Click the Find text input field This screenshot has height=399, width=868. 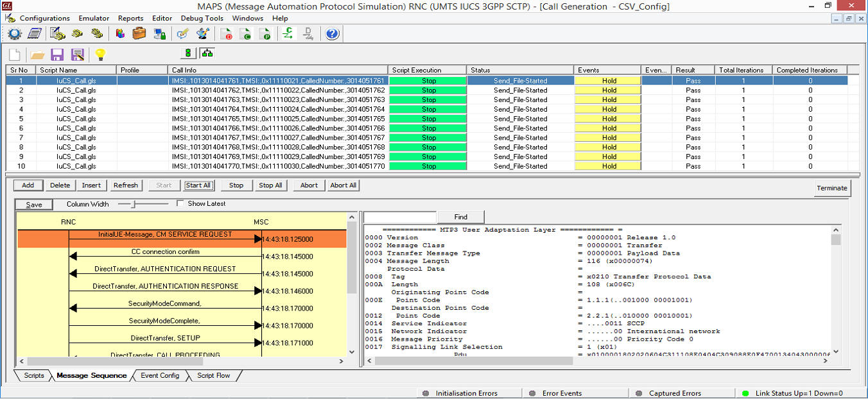(400, 217)
